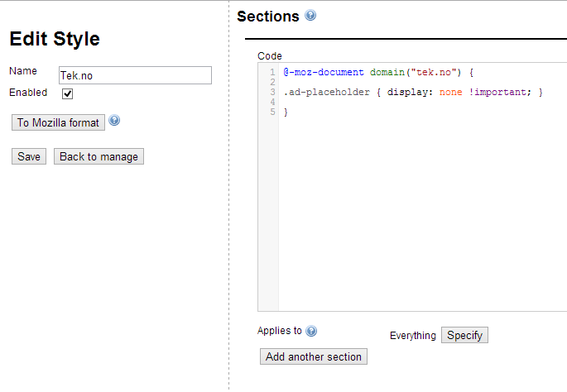Toggle the Enabled checkbox
Image resolution: width=567 pixels, height=392 pixels.
(x=67, y=93)
